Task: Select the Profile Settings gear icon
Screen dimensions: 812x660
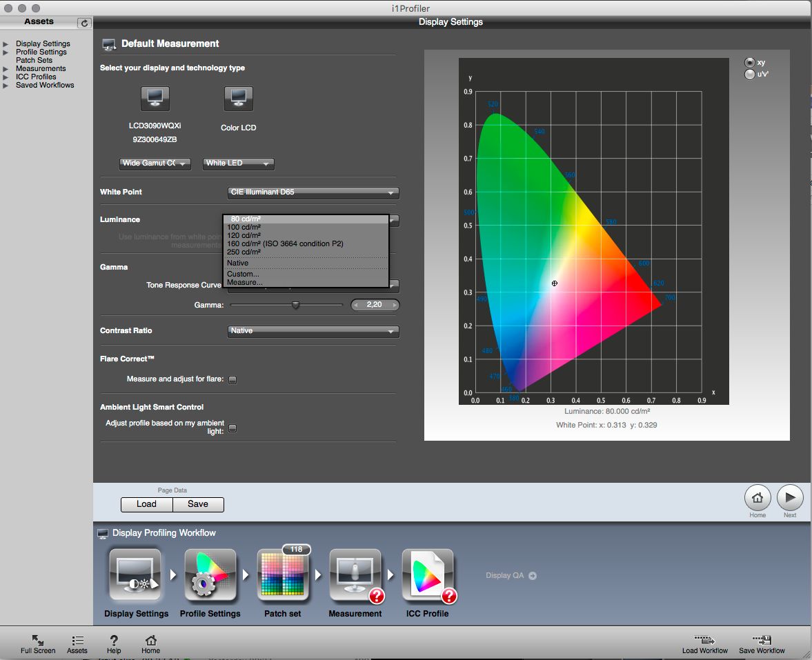Action: [x=210, y=575]
